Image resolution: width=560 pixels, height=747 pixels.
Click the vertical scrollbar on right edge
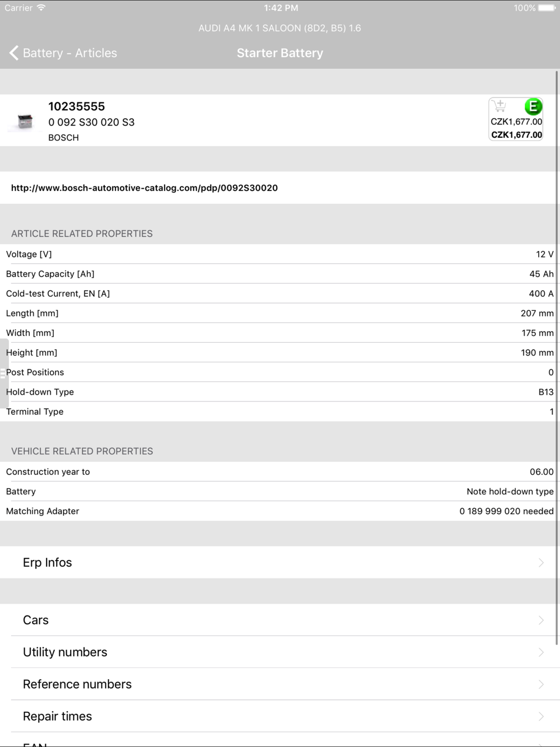pyautogui.click(x=557, y=358)
